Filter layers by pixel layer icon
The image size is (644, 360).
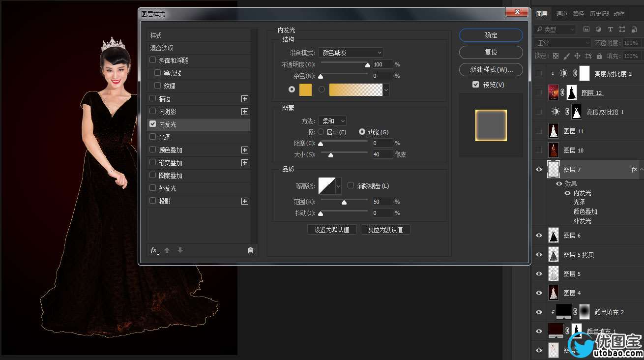click(587, 30)
